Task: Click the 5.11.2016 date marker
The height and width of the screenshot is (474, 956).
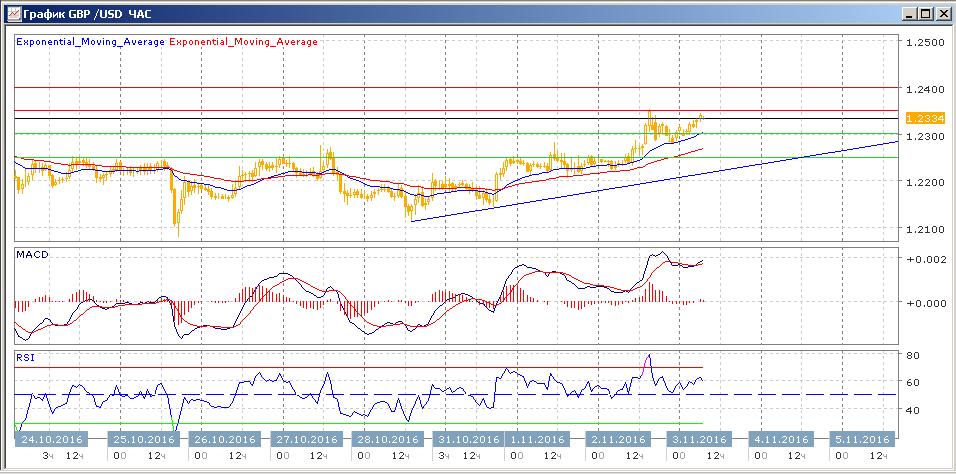Action: [863, 439]
